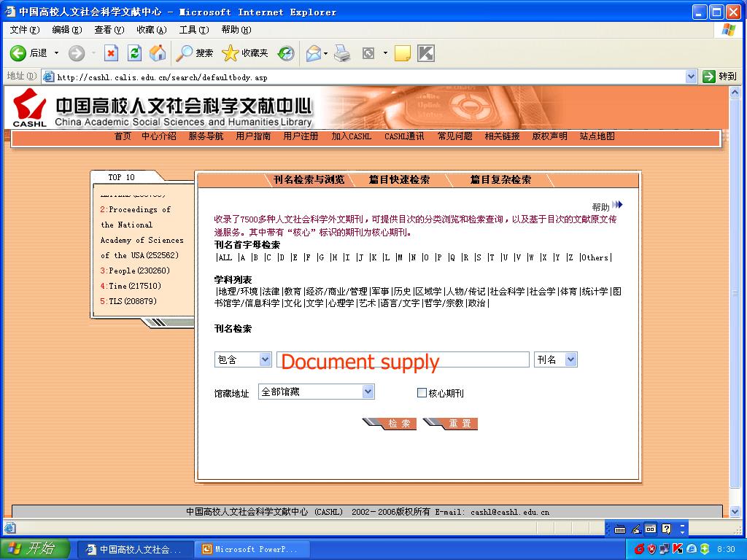Open the 收藏(A) menu
747x560 pixels.
click(152, 29)
